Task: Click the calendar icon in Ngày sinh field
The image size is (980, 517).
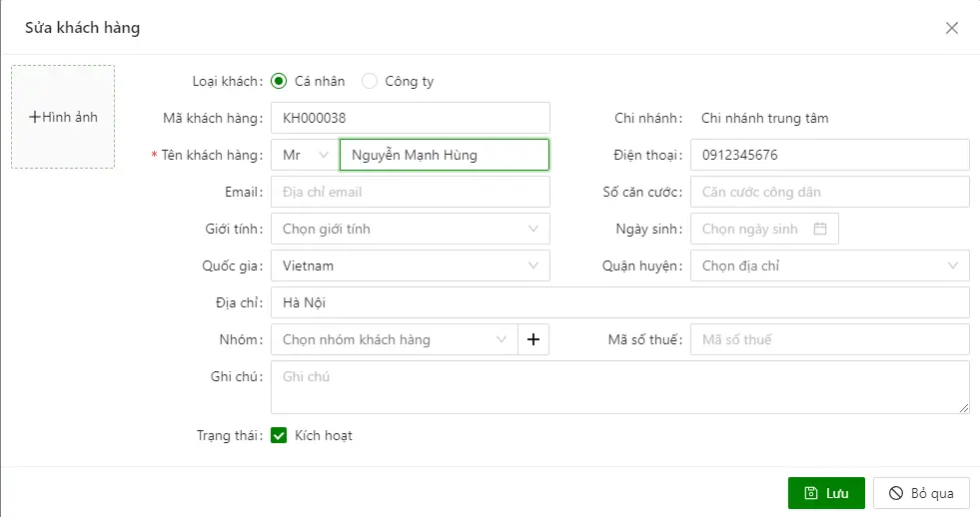Action: 820,229
